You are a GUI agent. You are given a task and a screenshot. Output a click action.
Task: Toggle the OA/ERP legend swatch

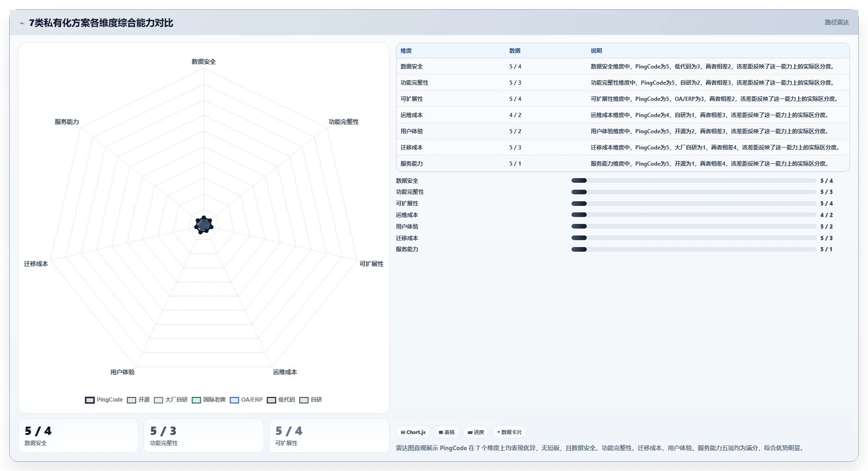(234, 400)
